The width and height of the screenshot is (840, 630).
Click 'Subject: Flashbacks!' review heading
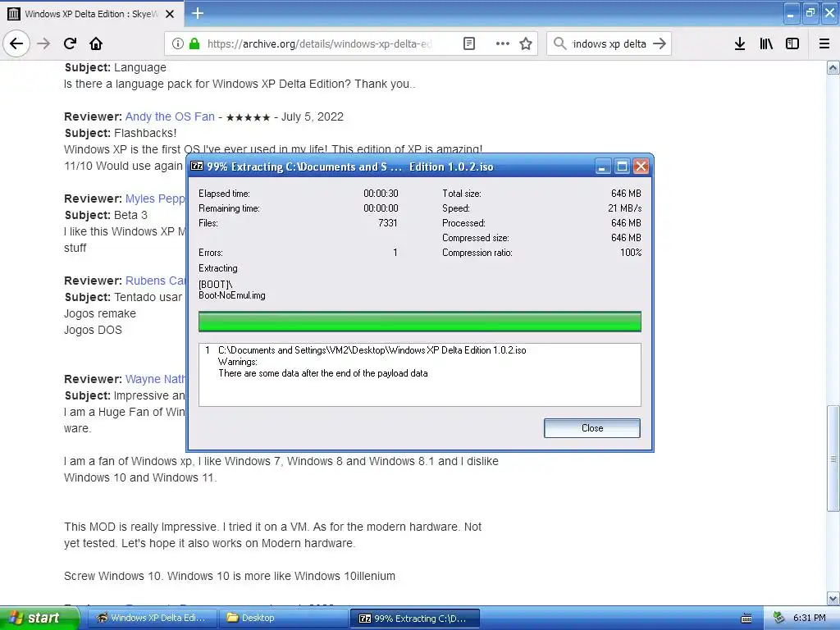pyautogui.click(x=120, y=133)
